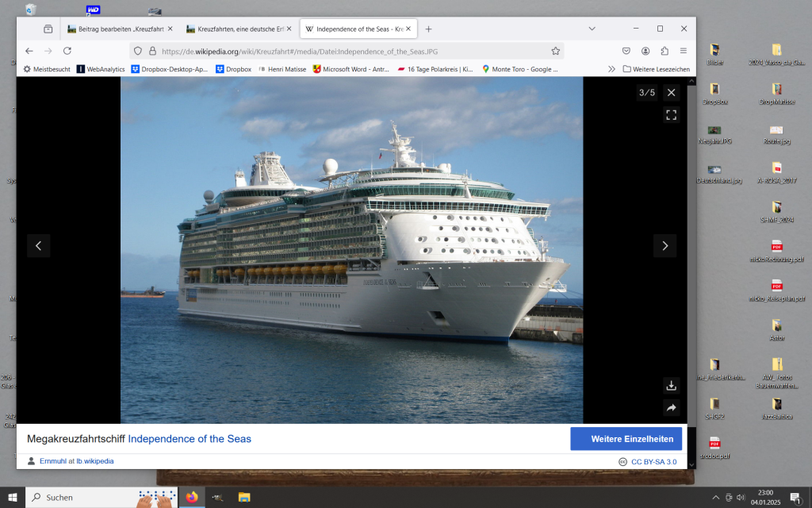Screen dimensions: 812x508
Task: Click the Weitere Einzelheiten button
Action: pyautogui.click(x=626, y=439)
